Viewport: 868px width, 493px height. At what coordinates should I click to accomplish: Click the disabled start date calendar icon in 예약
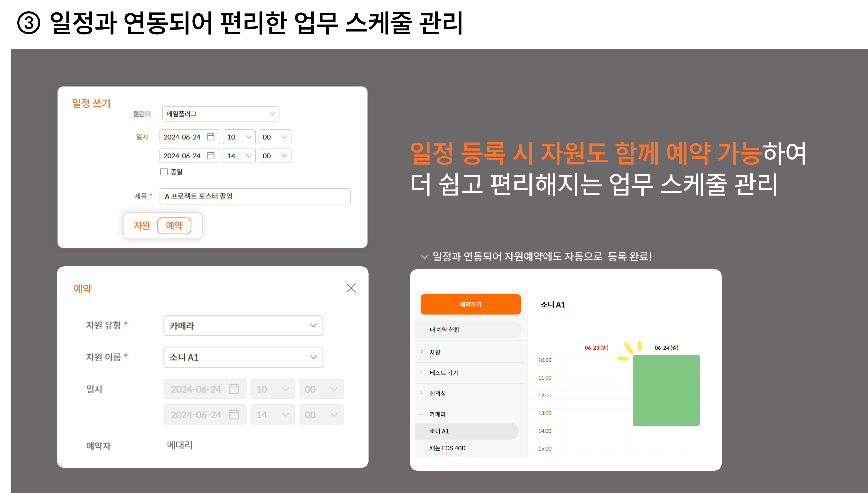(234, 389)
